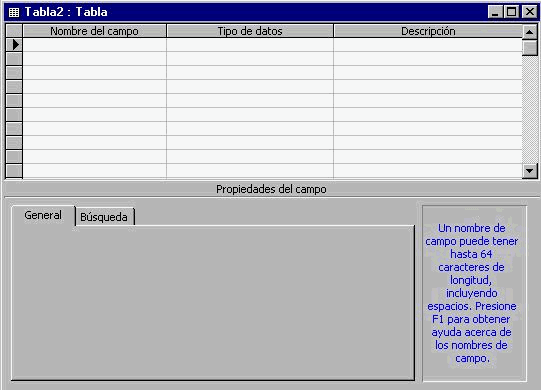Open the General properties tab
Screen dimensions: 541x390
point(43,215)
